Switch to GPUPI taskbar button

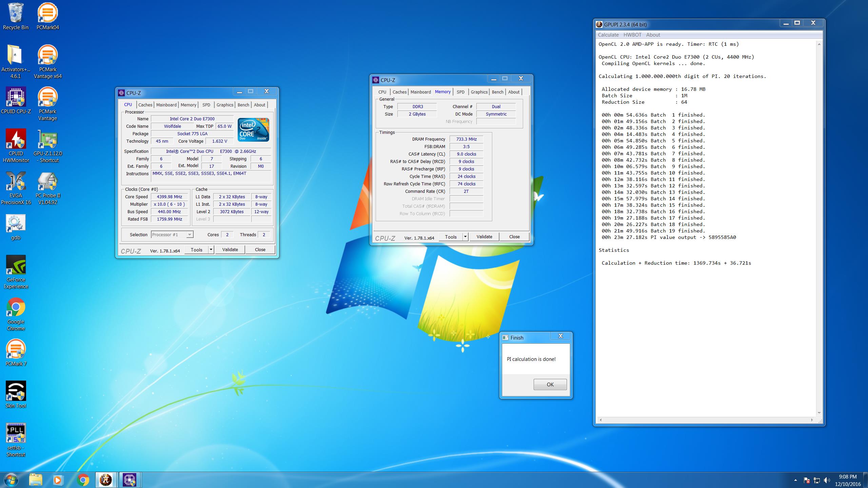[x=106, y=480]
